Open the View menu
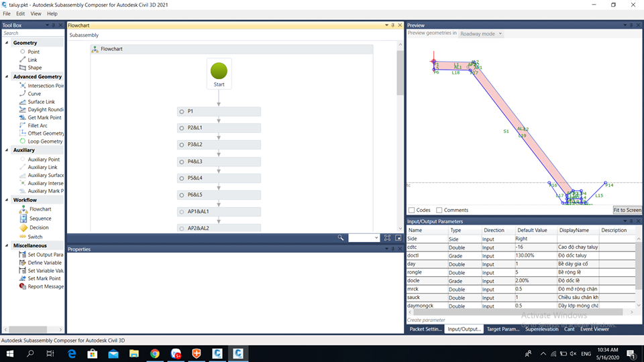This screenshot has height=362, width=644. pos(36,13)
